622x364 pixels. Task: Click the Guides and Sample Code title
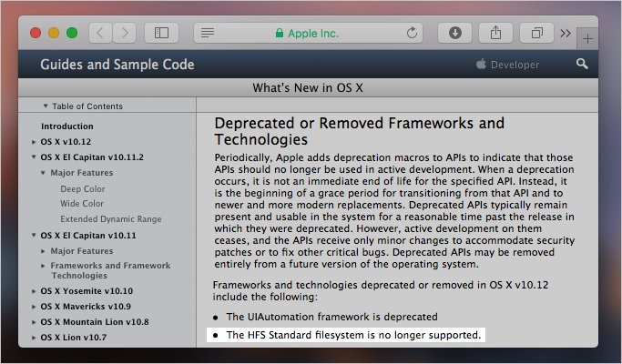pos(117,65)
